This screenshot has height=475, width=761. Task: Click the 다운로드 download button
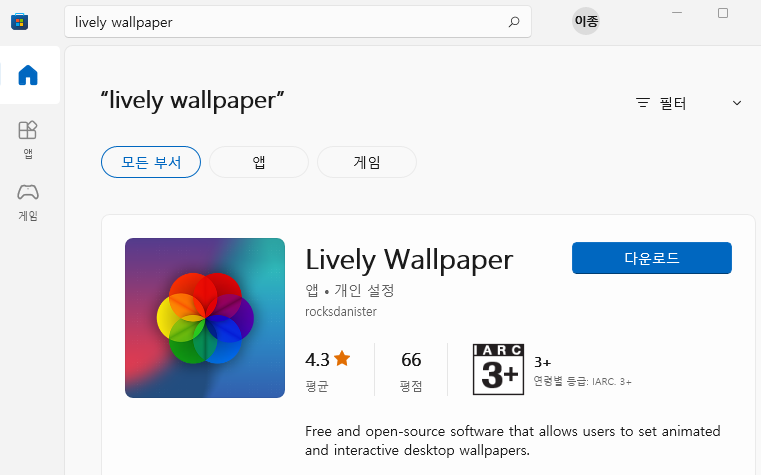[652, 258]
